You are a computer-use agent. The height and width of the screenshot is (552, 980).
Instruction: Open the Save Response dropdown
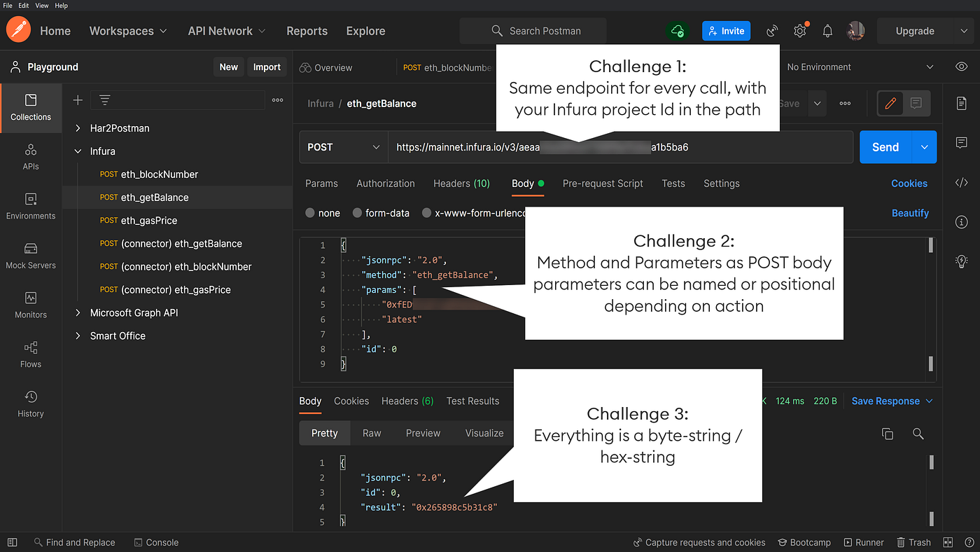[x=892, y=401]
